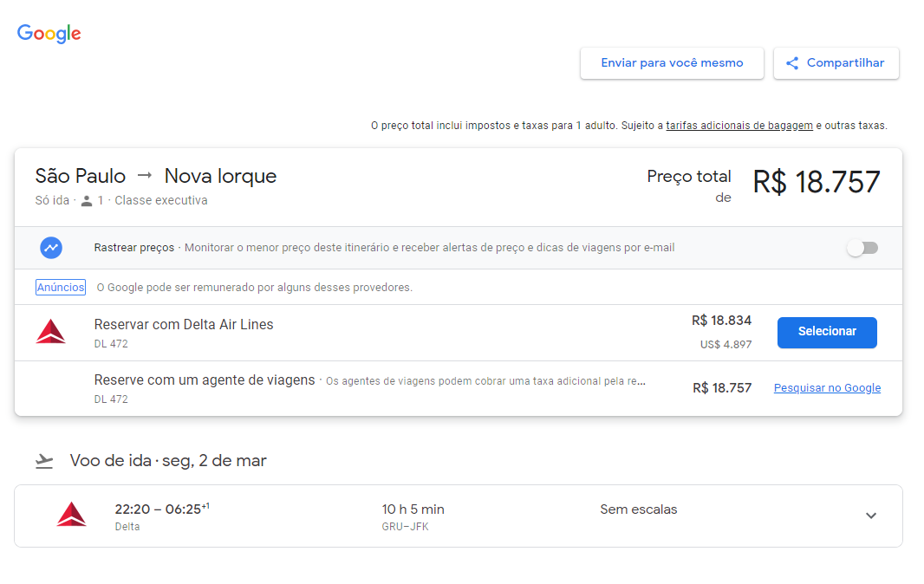The height and width of the screenshot is (584, 924).
Task: Click the Anúncios label
Action: [x=60, y=287]
